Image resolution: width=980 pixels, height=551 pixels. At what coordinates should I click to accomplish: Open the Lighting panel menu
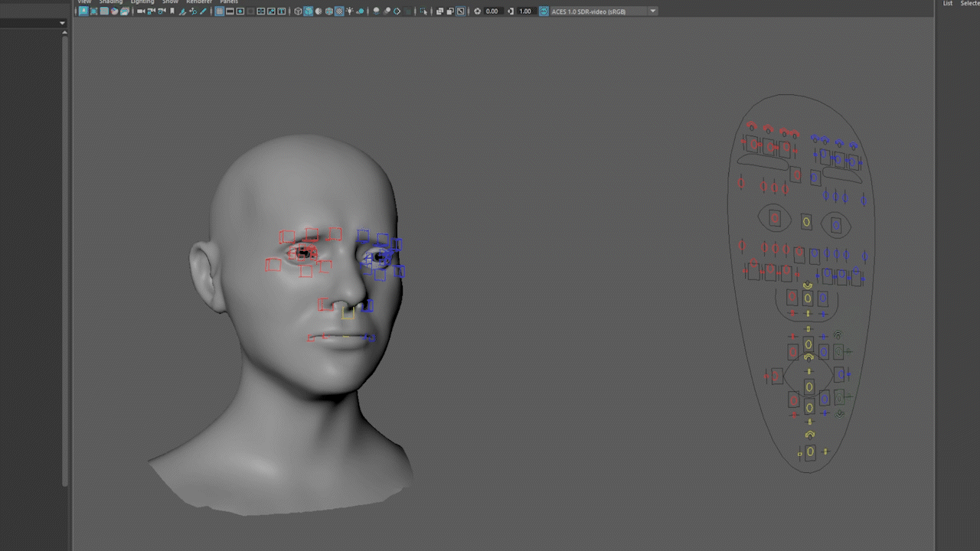[x=142, y=2]
